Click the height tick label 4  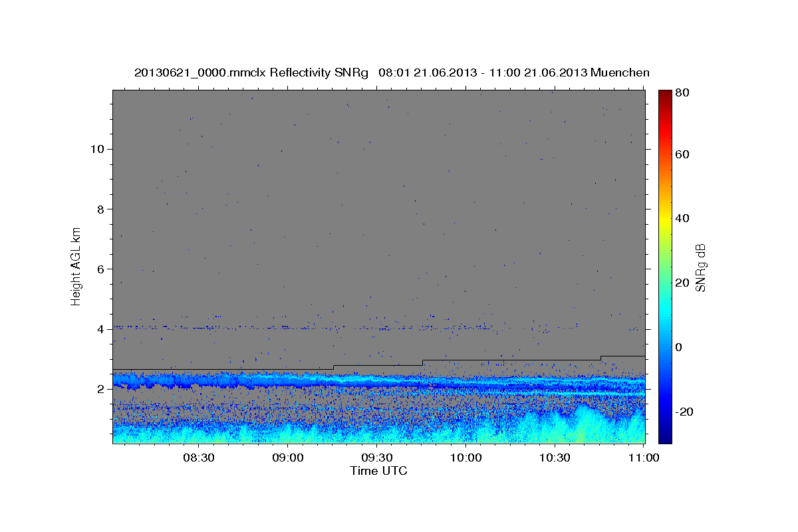(x=101, y=329)
